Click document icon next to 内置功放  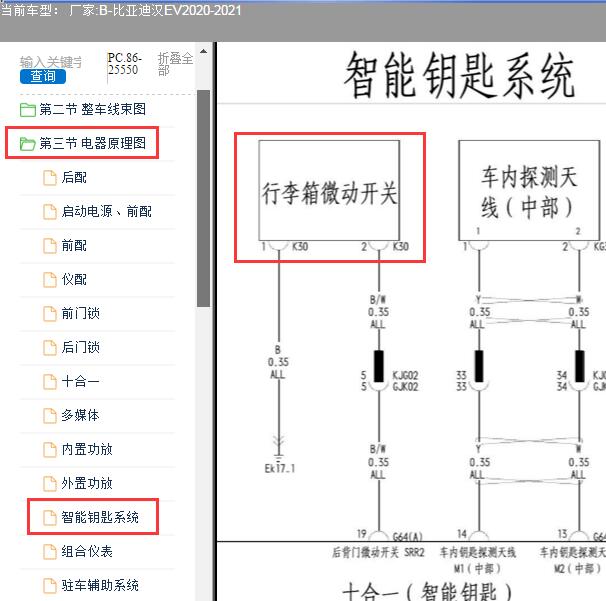click(49, 450)
